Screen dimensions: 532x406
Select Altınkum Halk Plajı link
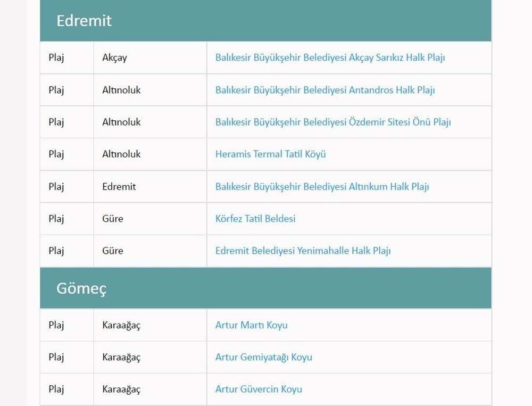(x=322, y=187)
